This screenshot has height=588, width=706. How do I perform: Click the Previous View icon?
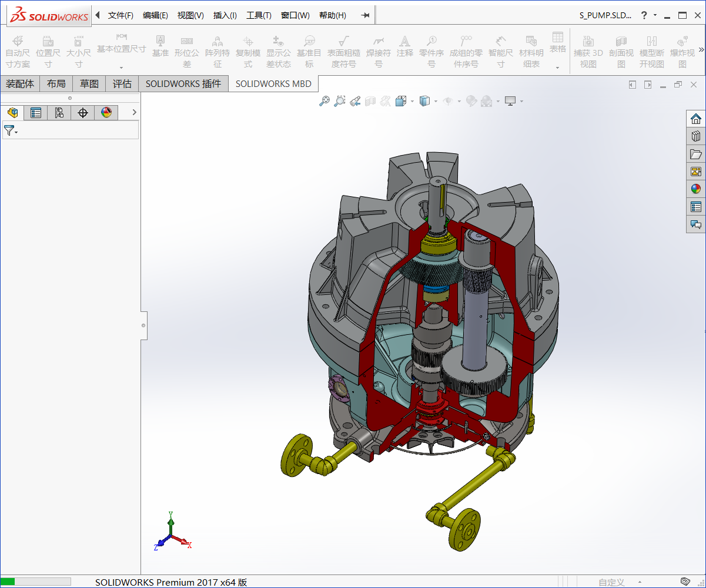(354, 101)
